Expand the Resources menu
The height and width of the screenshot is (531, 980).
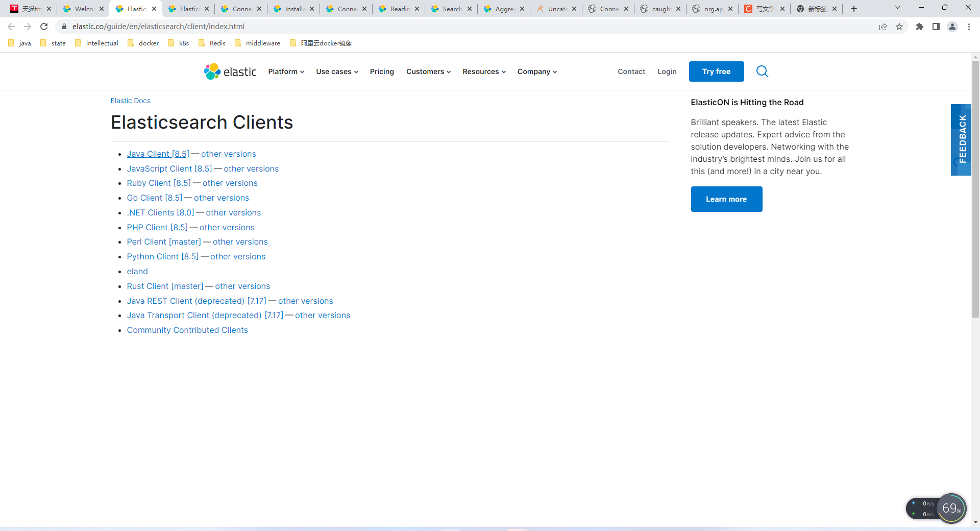[x=484, y=71]
